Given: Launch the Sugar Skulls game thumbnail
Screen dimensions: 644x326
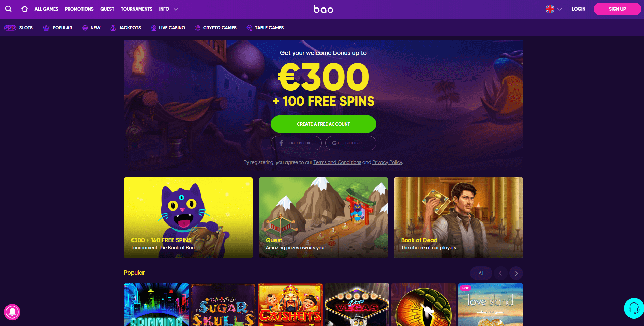Looking at the screenshot, I should click(x=223, y=305).
